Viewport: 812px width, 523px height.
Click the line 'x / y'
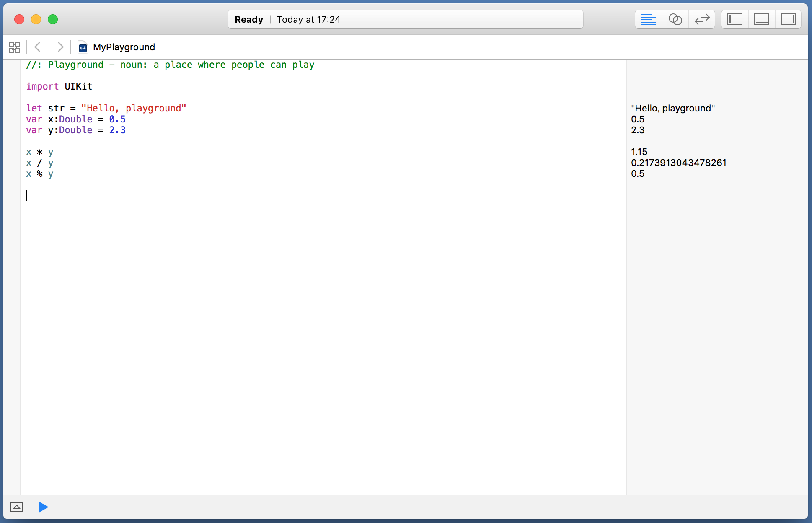click(40, 163)
